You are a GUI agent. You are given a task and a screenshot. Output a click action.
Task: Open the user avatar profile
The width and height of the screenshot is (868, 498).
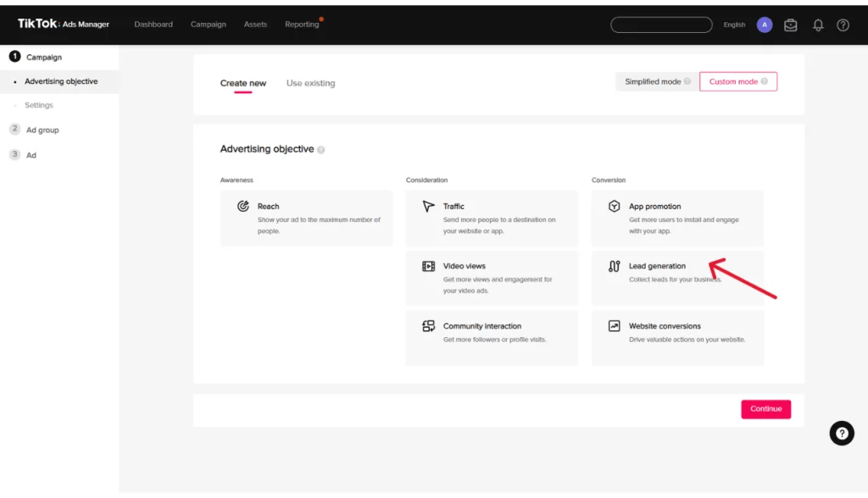(765, 25)
